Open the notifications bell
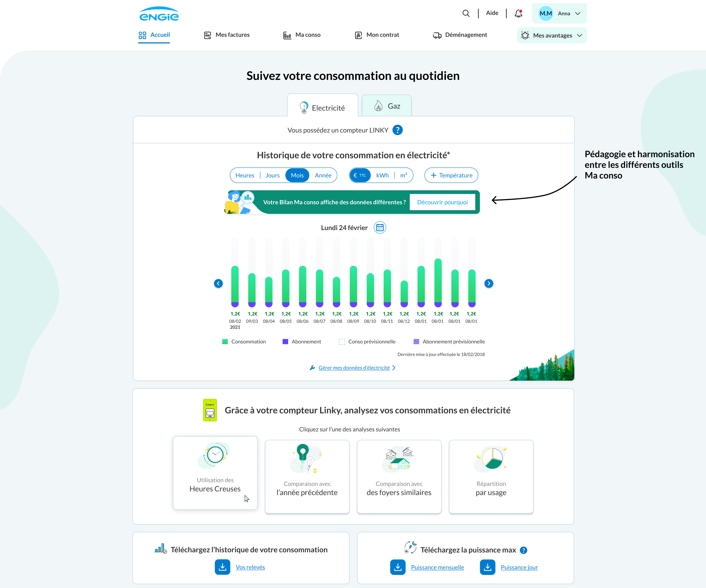706x588 pixels. (518, 13)
